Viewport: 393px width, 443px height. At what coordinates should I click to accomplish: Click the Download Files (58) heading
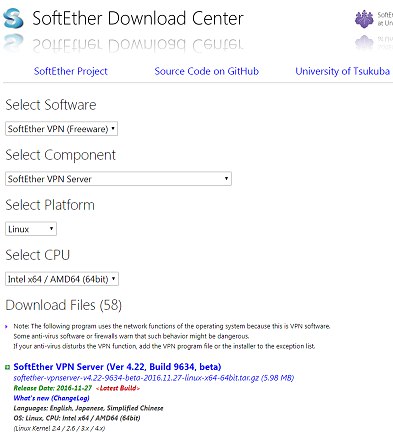[x=64, y=305]
